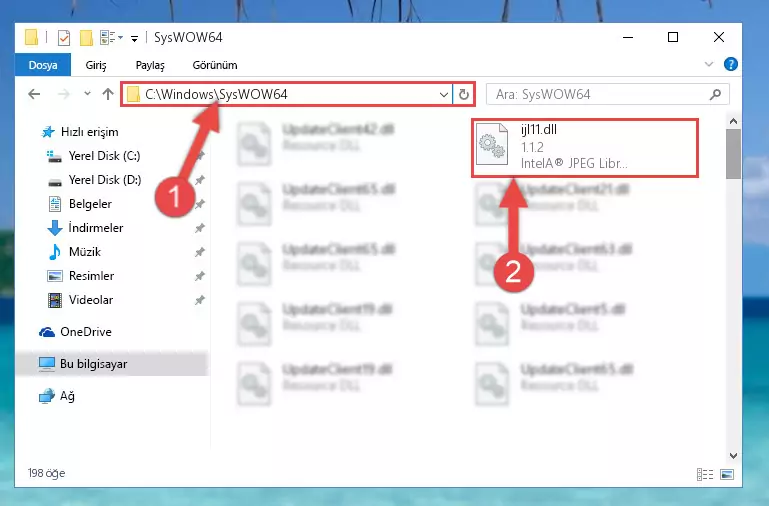The image size is (769, 506).
Task: Open the address bar history dropdown
Action: pyautogui.click(x=444, y=94)
